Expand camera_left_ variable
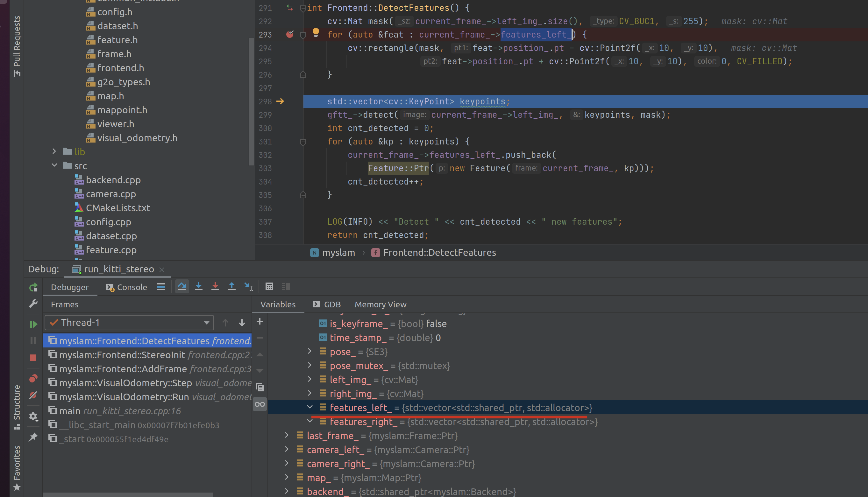This screenshot has width=868, height=497. click(287, 449)
